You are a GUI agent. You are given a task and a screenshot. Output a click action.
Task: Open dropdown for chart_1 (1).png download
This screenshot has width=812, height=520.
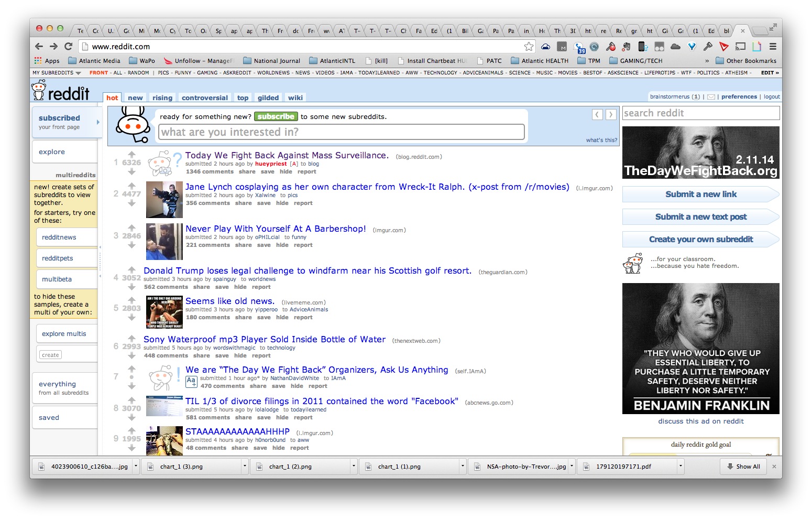pyautogui.click(x=463, y=466)
